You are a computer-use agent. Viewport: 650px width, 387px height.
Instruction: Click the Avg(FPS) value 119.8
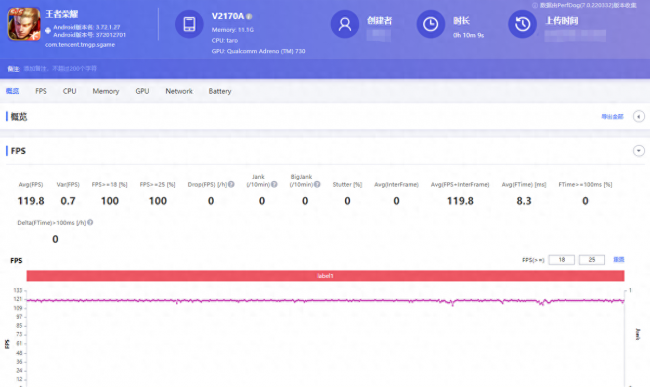(x=31, y=201)
